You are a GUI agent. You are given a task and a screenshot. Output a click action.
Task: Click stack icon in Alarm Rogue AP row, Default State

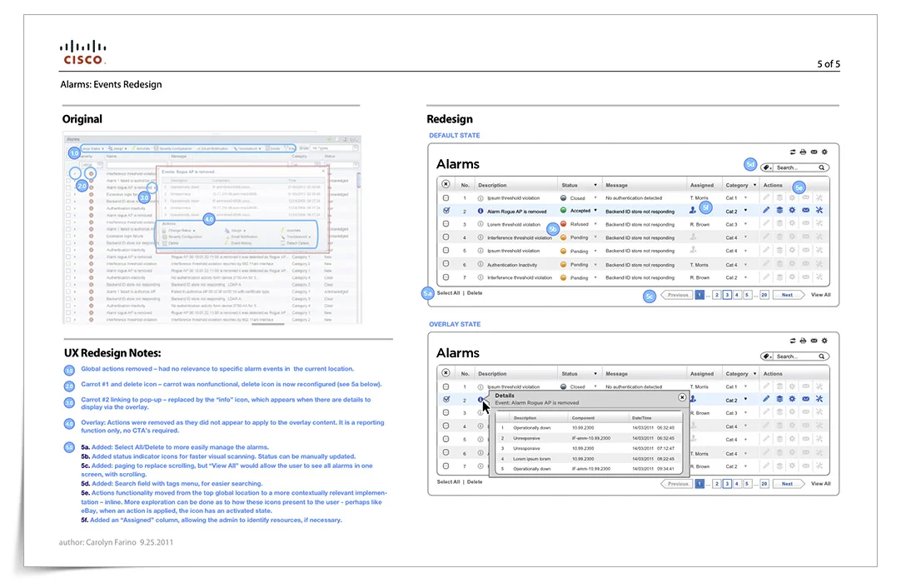click(x=779, y=211)
